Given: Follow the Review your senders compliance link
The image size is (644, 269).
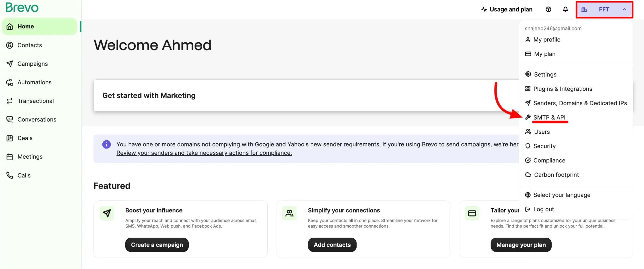Looking at the screenshot, I should click(x=204, y=153).
